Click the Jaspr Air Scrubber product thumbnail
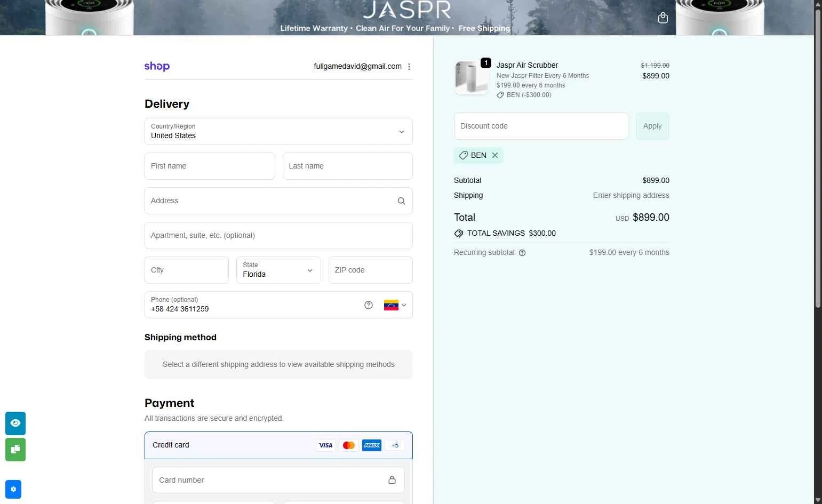 point(472,78)
